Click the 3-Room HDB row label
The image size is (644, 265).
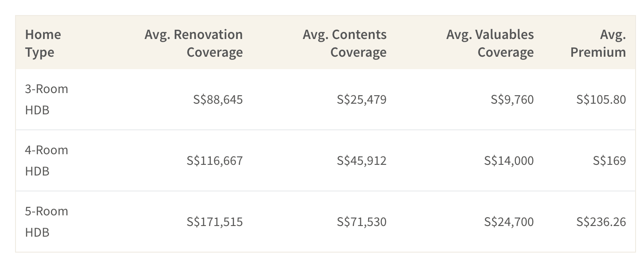tap(47, 99)
